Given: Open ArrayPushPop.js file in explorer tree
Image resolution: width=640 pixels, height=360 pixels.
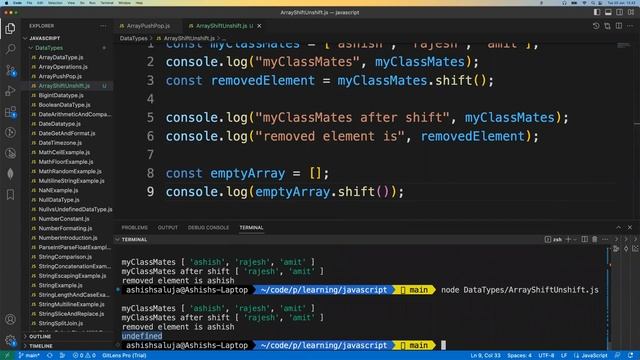Looking at the screenshot, I should [60, 76].
